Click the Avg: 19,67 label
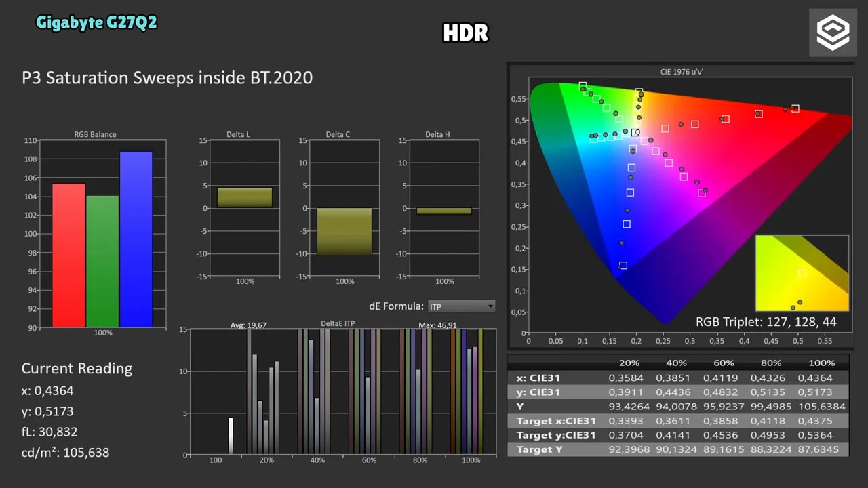The height and width of the screenshot is (488, 868). (x=248, y=325)
